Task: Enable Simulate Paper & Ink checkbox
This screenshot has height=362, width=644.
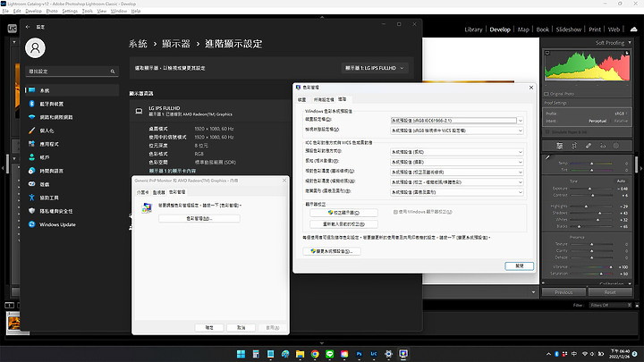Action: (547, 131)
